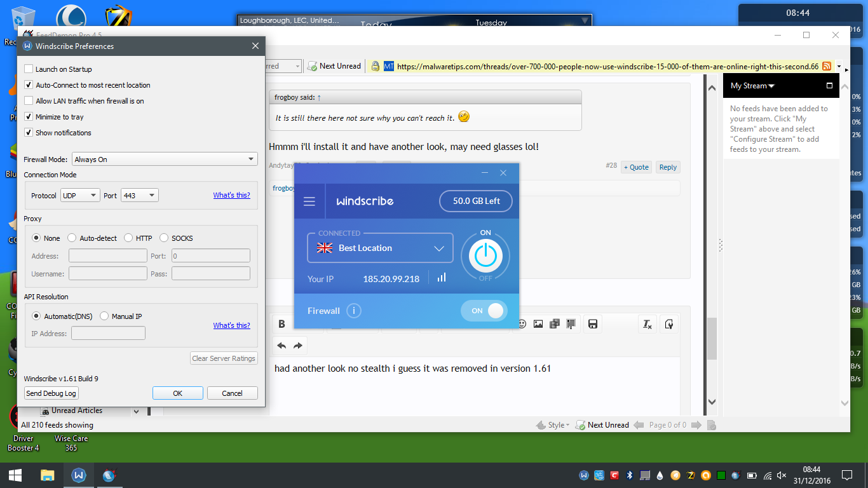
Task: Click the Windscribe power connect button
Action: (485, 255)
